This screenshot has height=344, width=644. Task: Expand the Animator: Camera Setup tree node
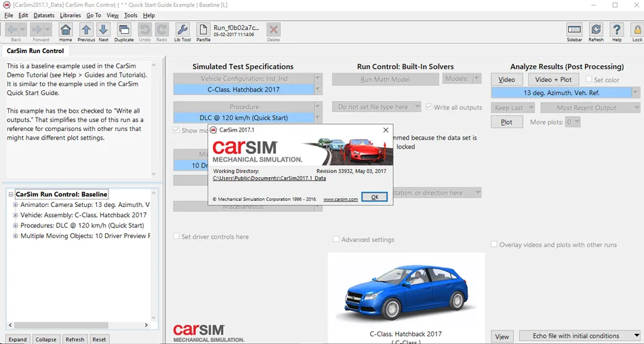(x=16, y=204)
